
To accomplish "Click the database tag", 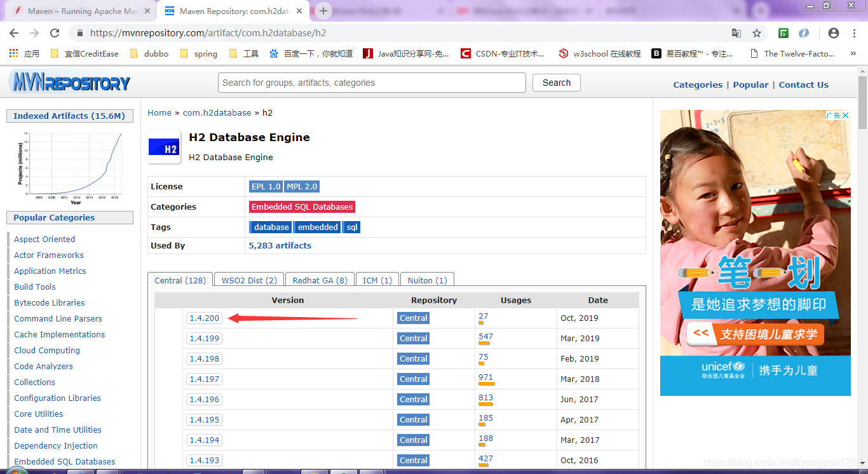I will tap(271, 227).
